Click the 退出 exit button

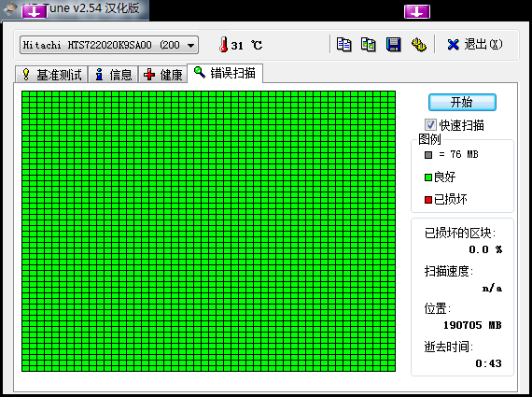pyautogui.click(x=475, y=45)
